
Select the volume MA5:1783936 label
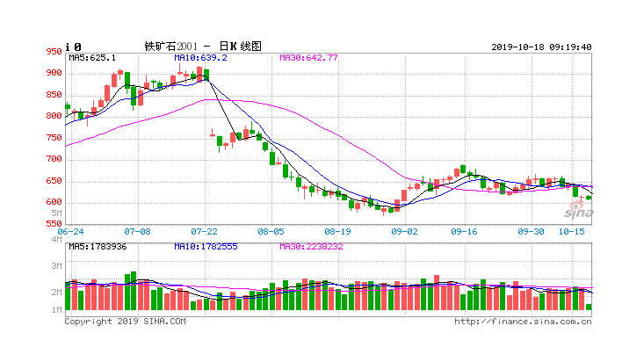98,247
